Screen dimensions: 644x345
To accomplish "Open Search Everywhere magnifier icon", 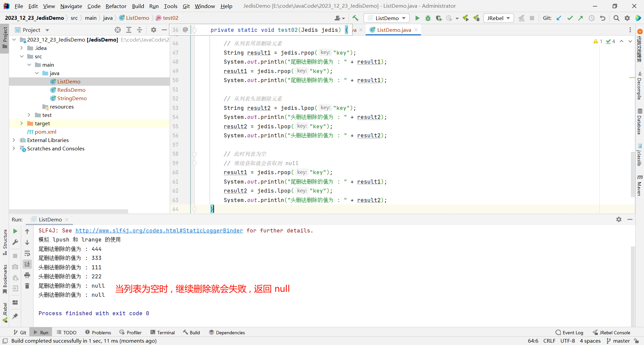I will pyautogui.click(x=616, y=18).
